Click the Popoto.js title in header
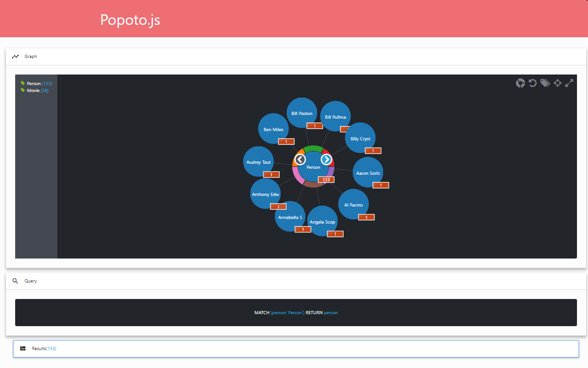588x368 pixels. [130, 20]
